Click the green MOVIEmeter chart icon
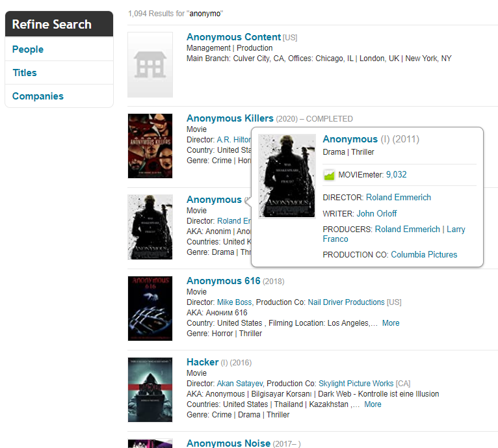The height and width of the screenshot is (448, 498). coord(329,175)
